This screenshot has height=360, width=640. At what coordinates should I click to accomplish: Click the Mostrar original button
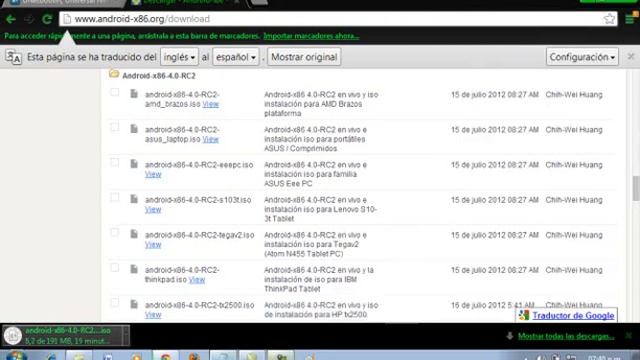click(304, 57)
